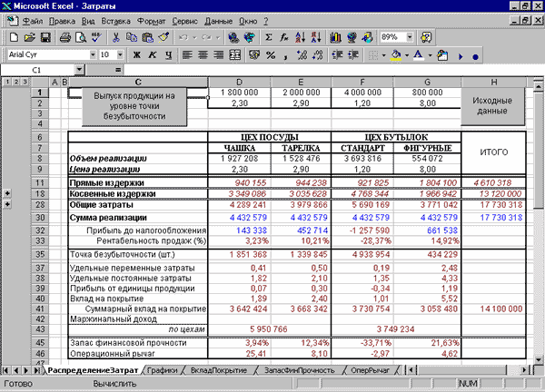The width and height of the screenshot is (545, 392).
Task: Click the Name Box showing C1
Action: click(37, 70)
